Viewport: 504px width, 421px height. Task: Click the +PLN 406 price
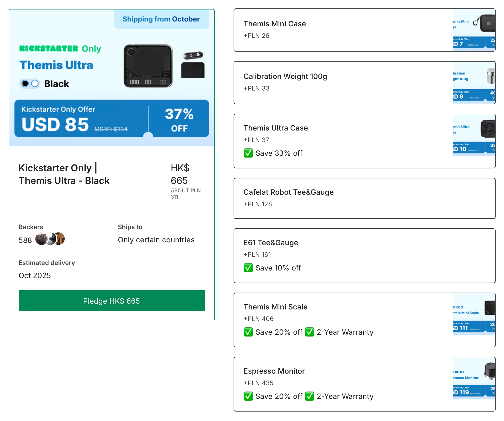click(259, 319)
